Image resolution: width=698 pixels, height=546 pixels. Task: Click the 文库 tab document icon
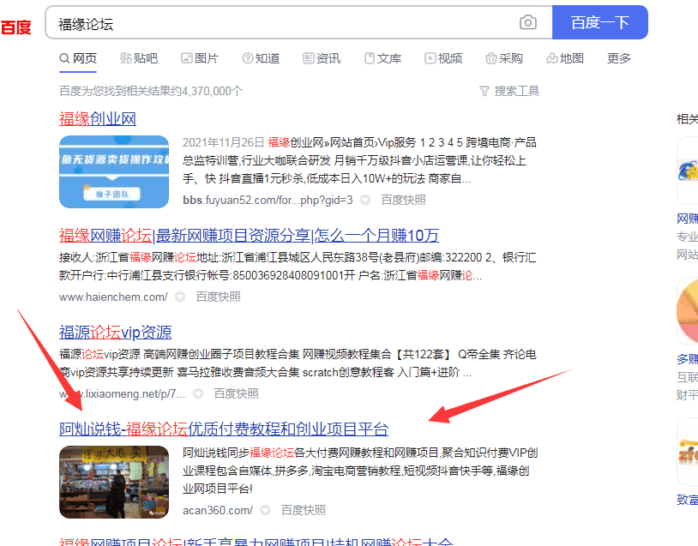click(369, 58)
